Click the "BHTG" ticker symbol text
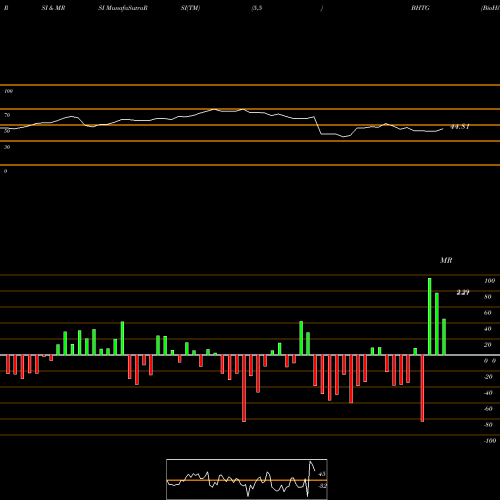500x500 pixels. click(420, 8)
